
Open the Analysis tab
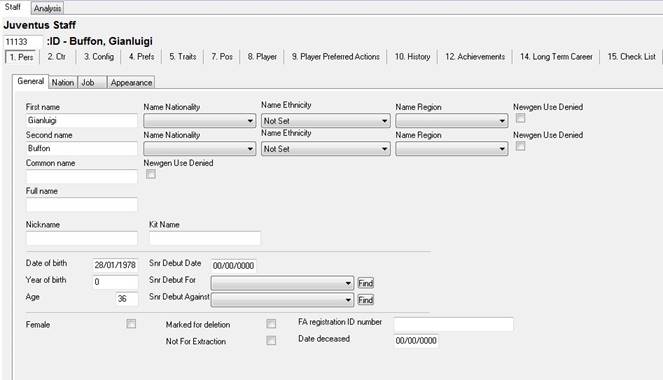tap(47, 8)
